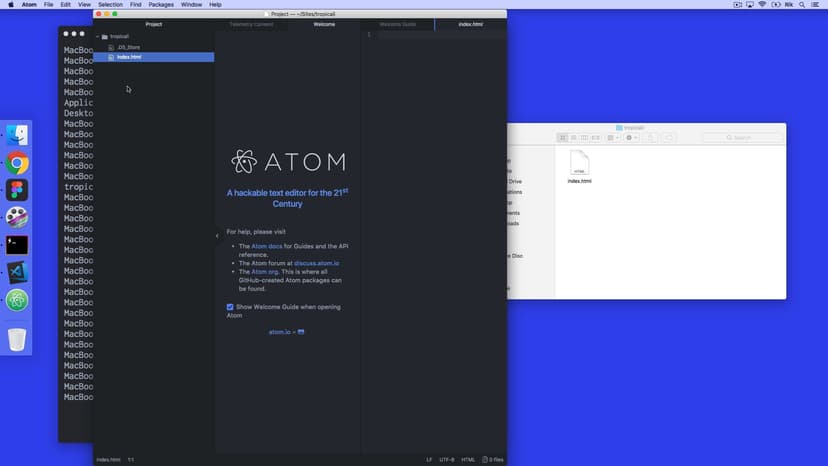Switch to the index.html editor tab
The image size is (828, 466).
[471, 24]
